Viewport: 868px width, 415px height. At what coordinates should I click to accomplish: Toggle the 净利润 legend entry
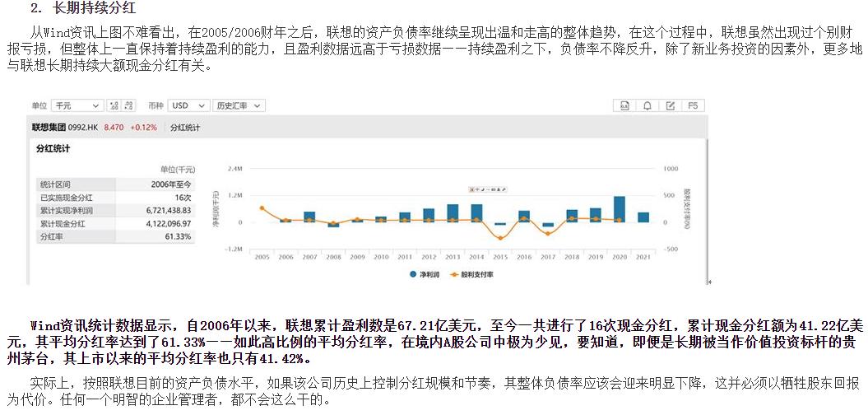coord(425,274)
